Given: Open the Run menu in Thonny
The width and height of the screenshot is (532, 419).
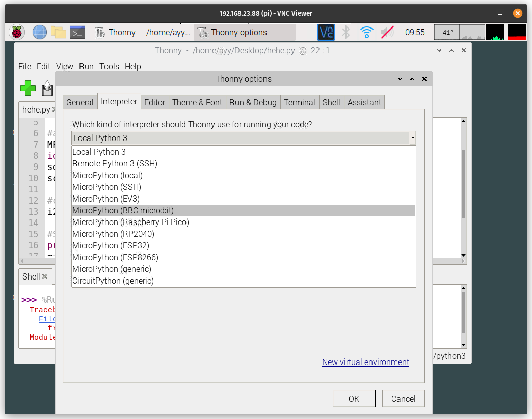Looking at the screenshot, I should [x=86, y=67].
